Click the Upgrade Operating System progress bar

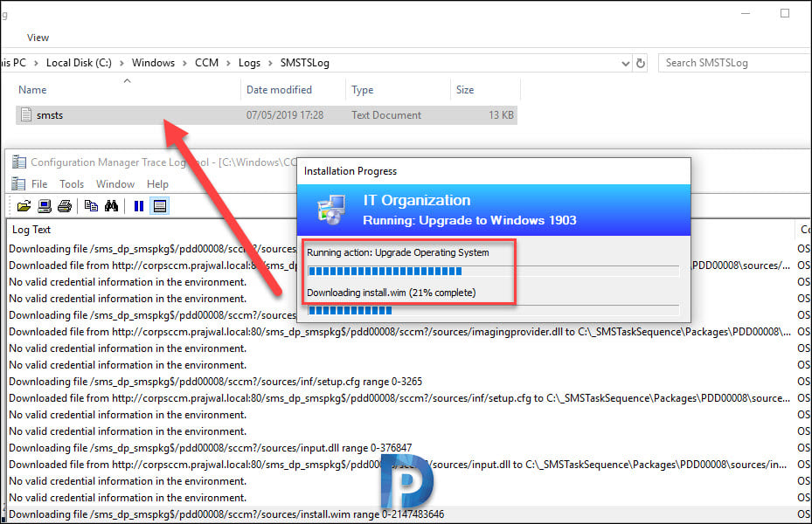click(493, 271)
